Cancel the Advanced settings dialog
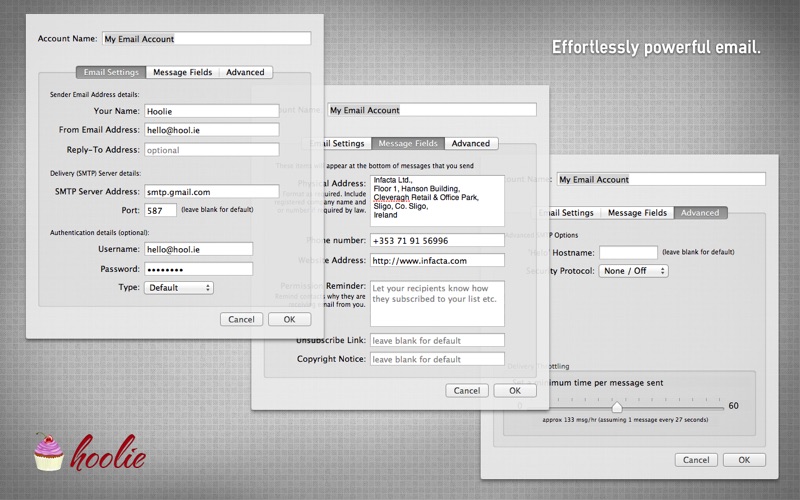800x500 pixels. 695,460
